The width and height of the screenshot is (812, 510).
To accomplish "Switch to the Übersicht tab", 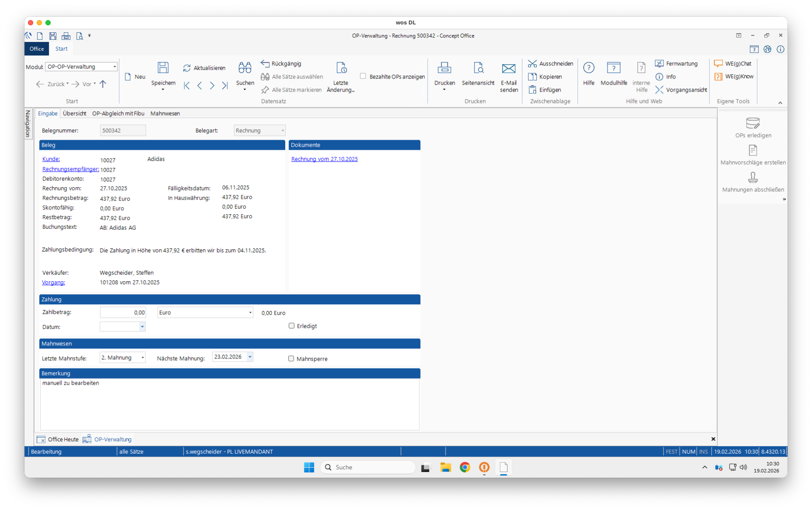I will [74, 114].
